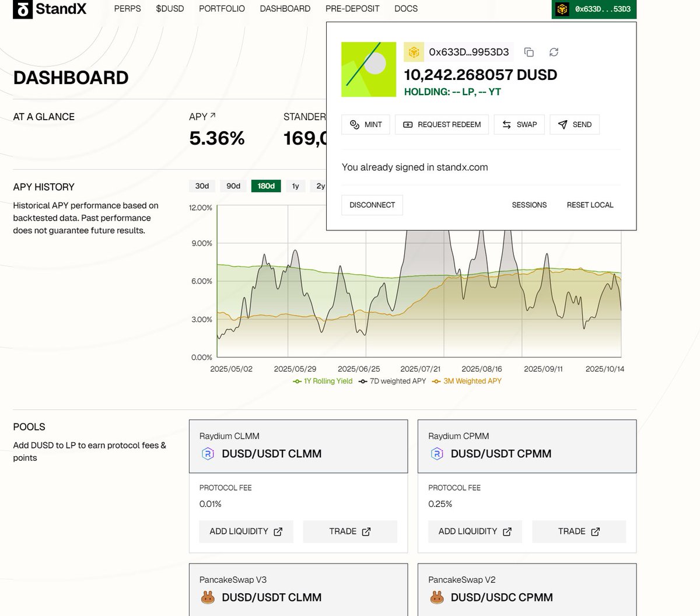Select the 1y APY history range
700x616 pixels.
tap(296, 185)
